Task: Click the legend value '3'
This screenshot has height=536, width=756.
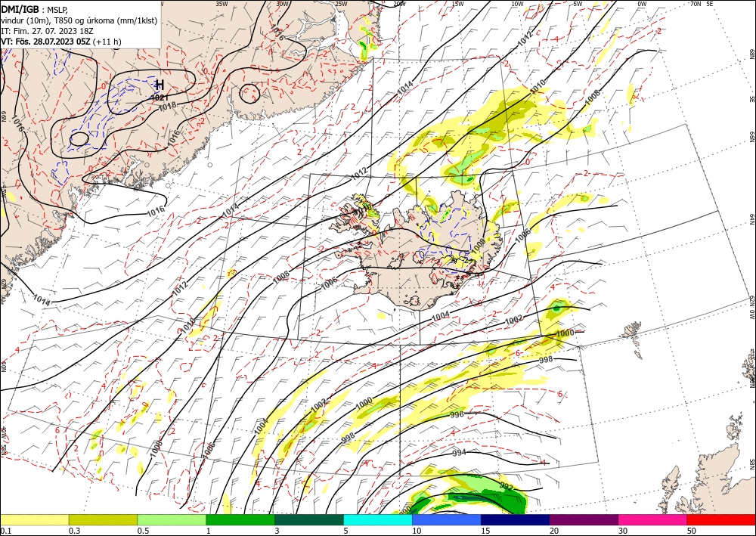Action: click(277, 531)
